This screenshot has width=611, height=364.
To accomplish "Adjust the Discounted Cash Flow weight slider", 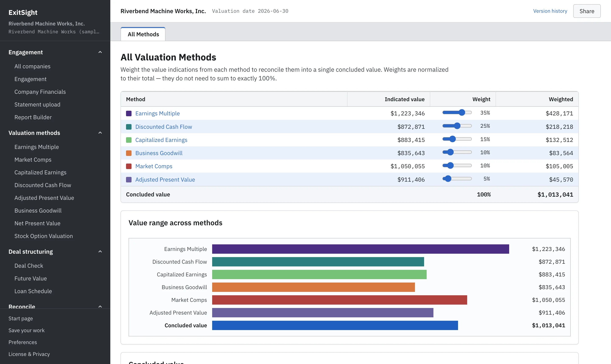I will (x=457, y=126).
